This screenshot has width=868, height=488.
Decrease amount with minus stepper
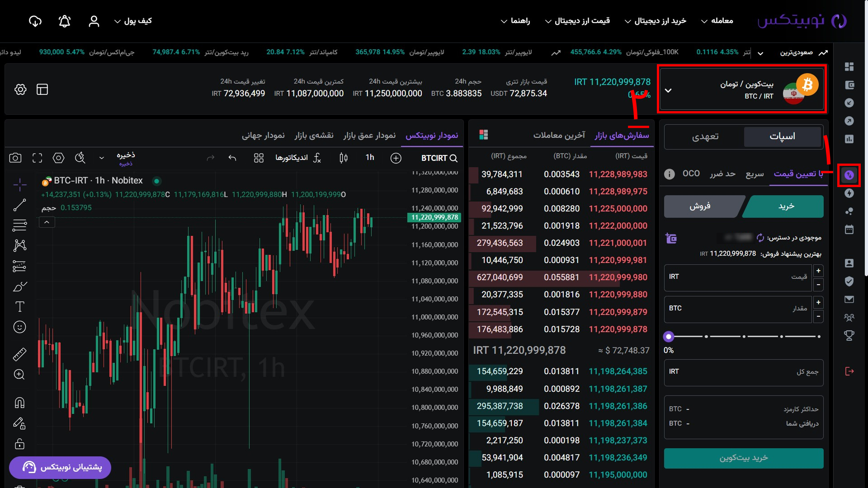[x=818, y=316]
